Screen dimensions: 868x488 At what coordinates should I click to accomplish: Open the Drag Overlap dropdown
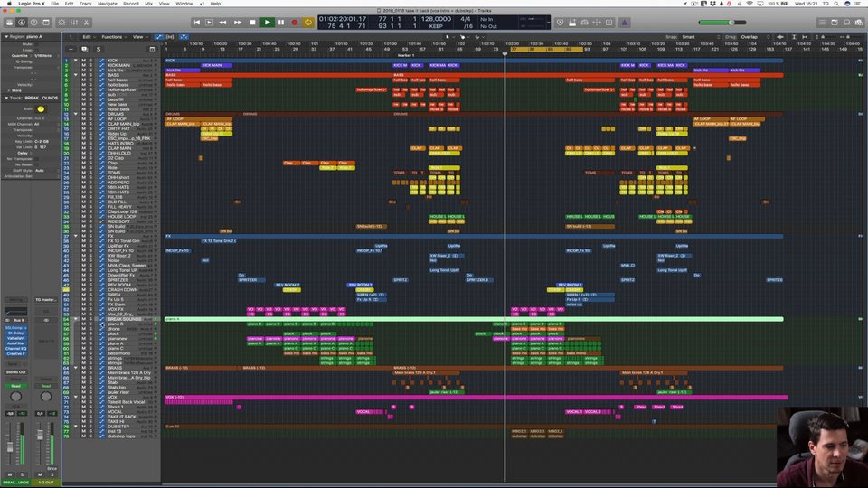point(755,37)
